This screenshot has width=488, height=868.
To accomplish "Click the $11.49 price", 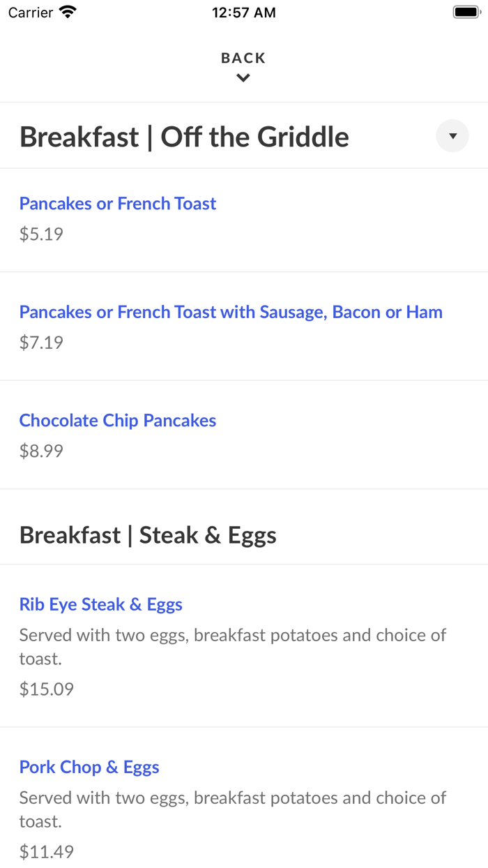I will point(47,852).
